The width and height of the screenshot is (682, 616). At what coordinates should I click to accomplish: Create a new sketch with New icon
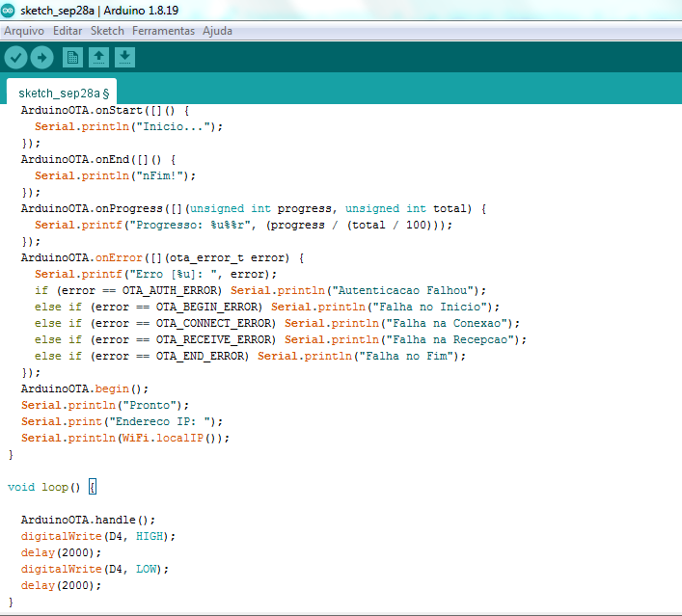72,58
